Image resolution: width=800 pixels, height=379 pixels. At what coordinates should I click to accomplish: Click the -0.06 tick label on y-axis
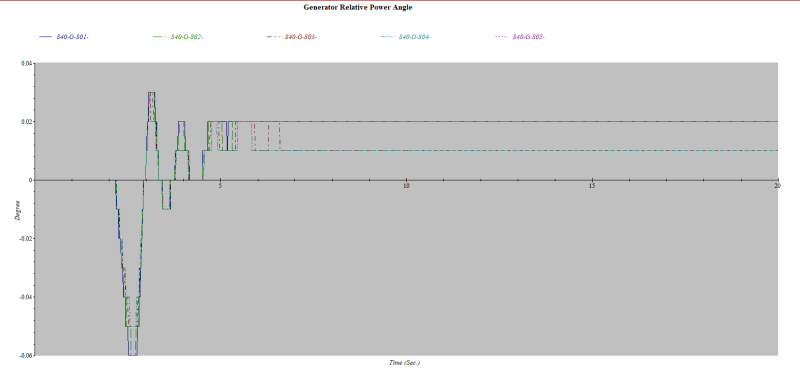click(x=26, y=355)
